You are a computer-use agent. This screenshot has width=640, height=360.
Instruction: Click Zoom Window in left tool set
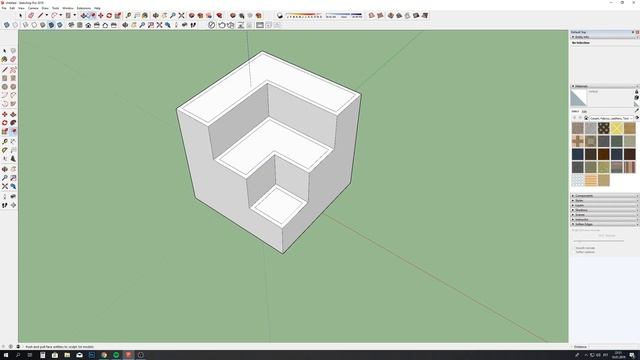point(13,178)
